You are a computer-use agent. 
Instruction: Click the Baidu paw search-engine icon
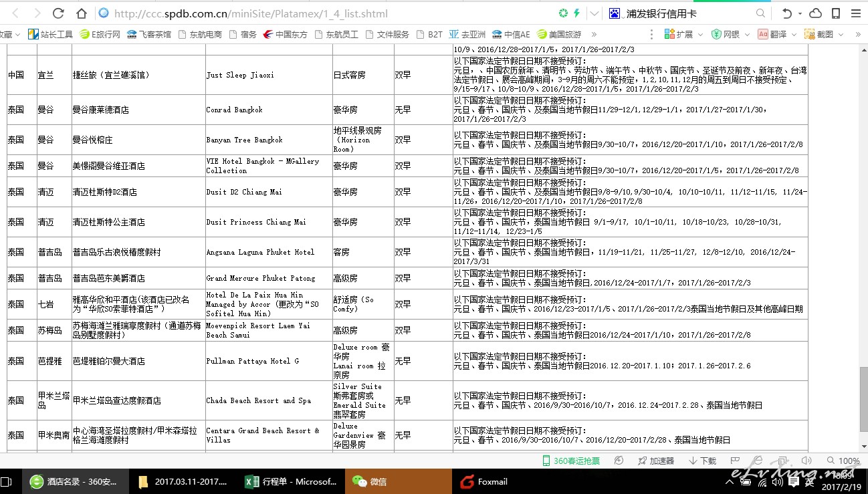(x=615, y=13)
